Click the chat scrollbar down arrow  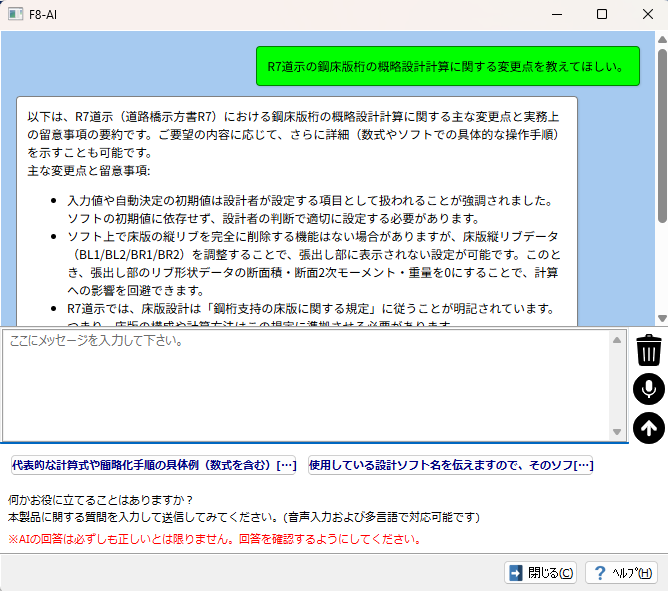[x=662, y=318]
